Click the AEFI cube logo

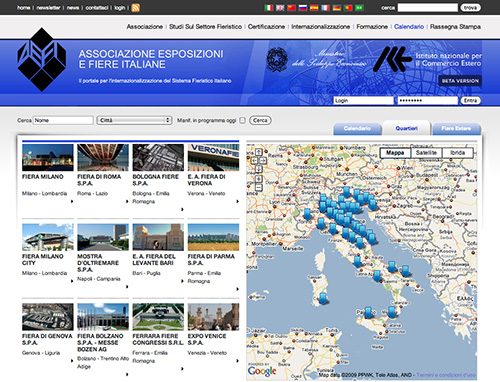click(x=42, y=60)
